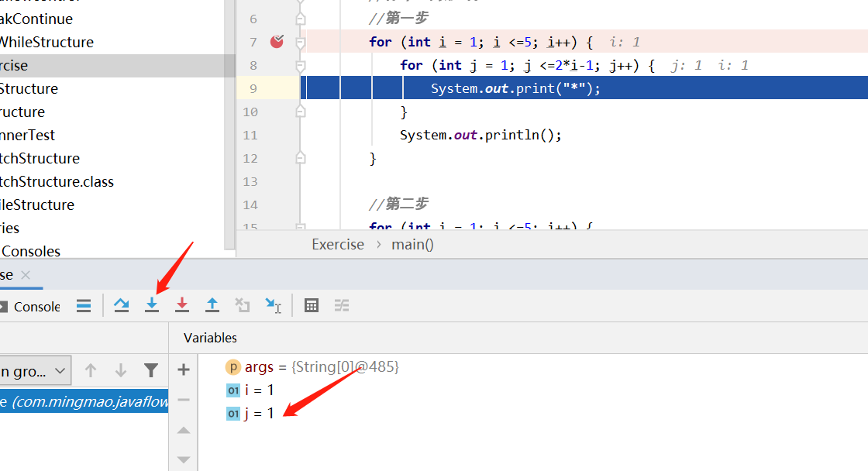Click the fold end marker at line 10
This screenshot has height=471, width=868.
click(x=300, y=112)
